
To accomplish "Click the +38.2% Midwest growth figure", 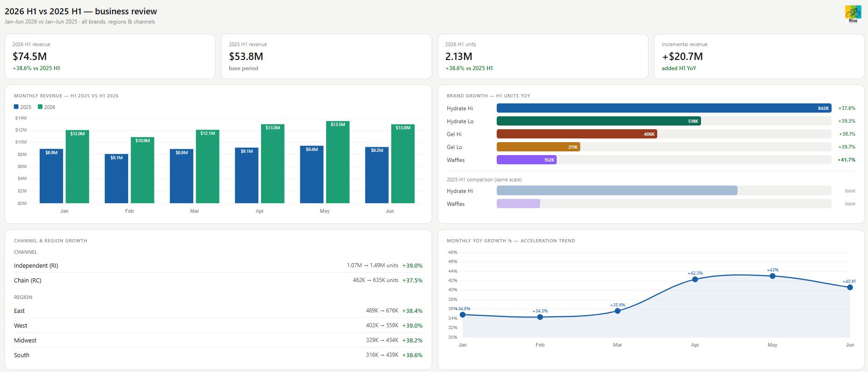I will coord(412,340).
